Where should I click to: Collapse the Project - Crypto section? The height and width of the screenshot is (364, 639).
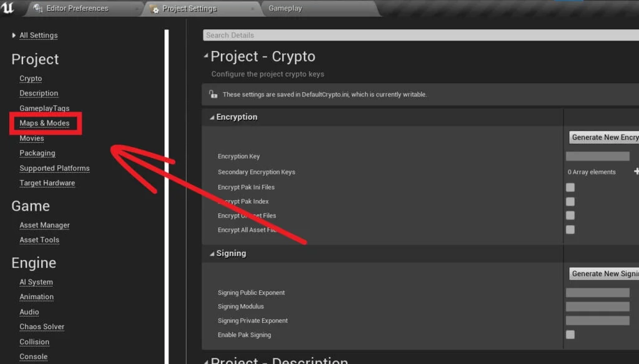(206, 55)
